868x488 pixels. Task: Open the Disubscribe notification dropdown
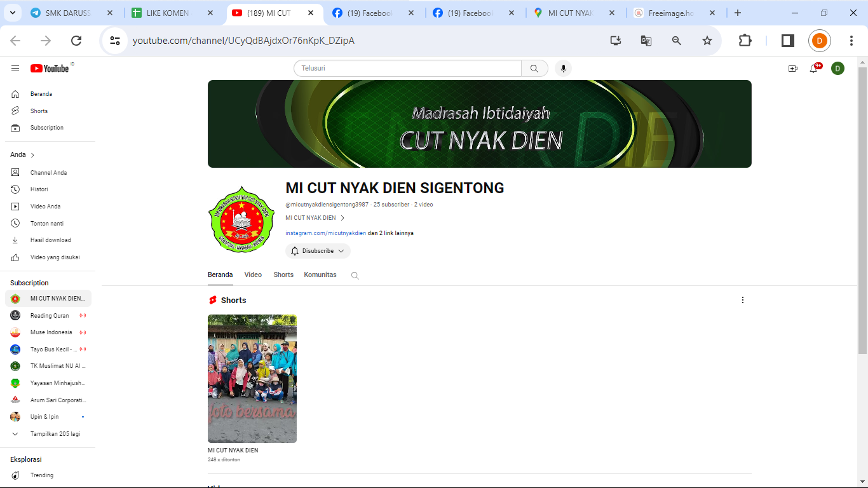[x=318, y=251]
